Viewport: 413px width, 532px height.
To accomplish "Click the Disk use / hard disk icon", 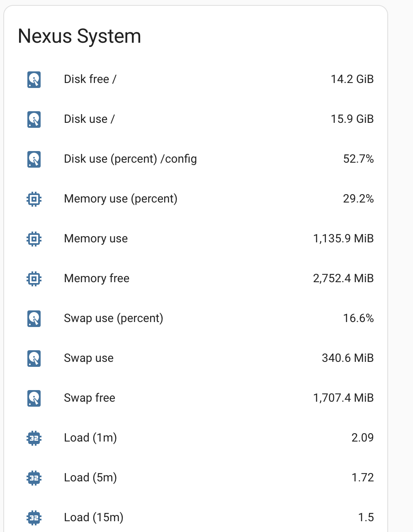I will pyautogui.click(x=34, y=119).
